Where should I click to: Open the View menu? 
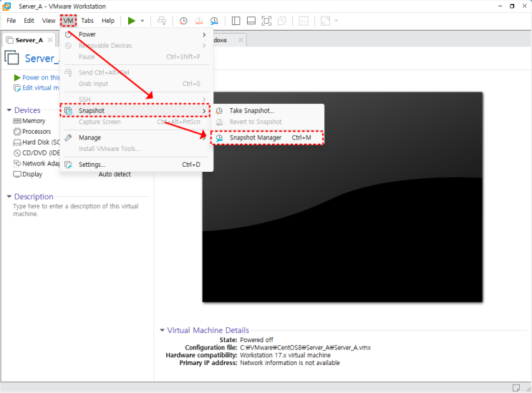(x=49, y=21)
